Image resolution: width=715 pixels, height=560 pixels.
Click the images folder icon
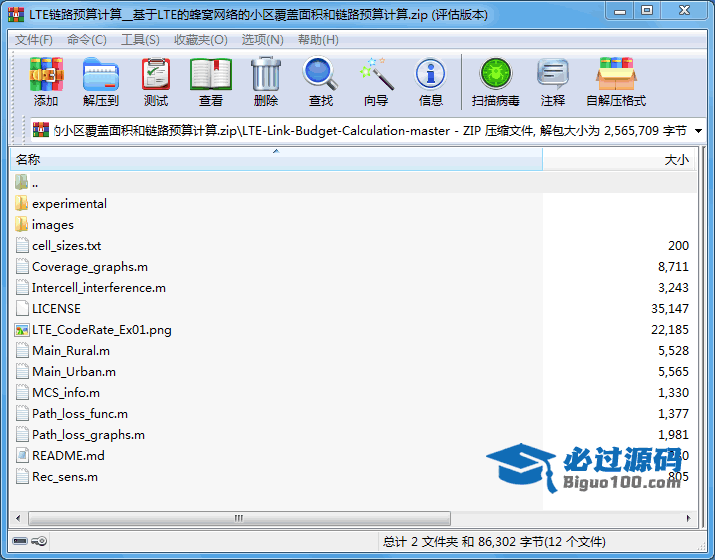(x=21, y=224)
